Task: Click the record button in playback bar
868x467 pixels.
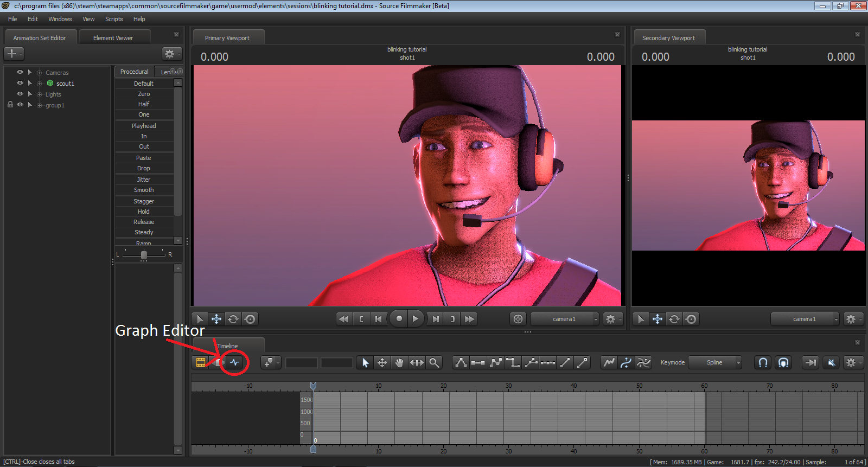Action: coord(399,319)
